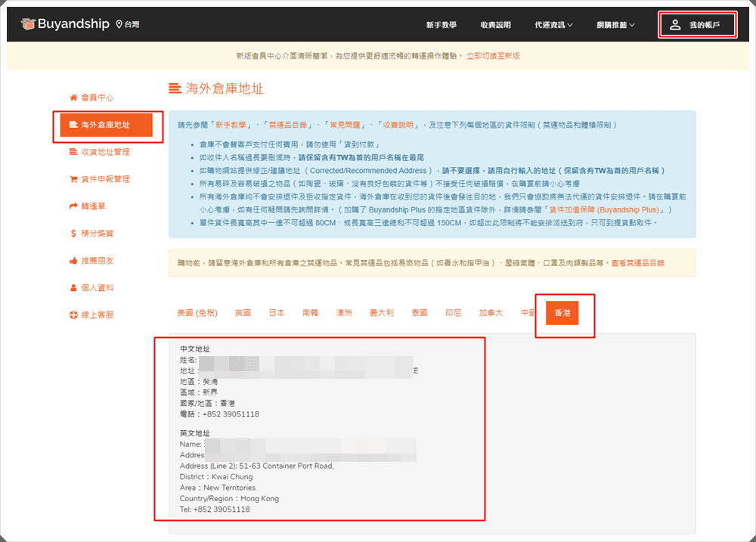Screen dimensions: 756x542
Task: Open 收費說明 in the top navigation
Action: click(495, 25)
